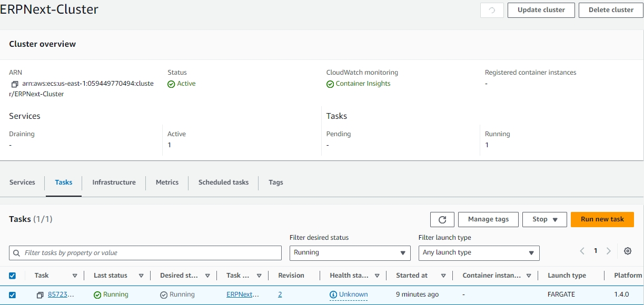The width and height of the screenshot is (644, 305).
Task: Click the Run new task button
Action: coord(602,219)
